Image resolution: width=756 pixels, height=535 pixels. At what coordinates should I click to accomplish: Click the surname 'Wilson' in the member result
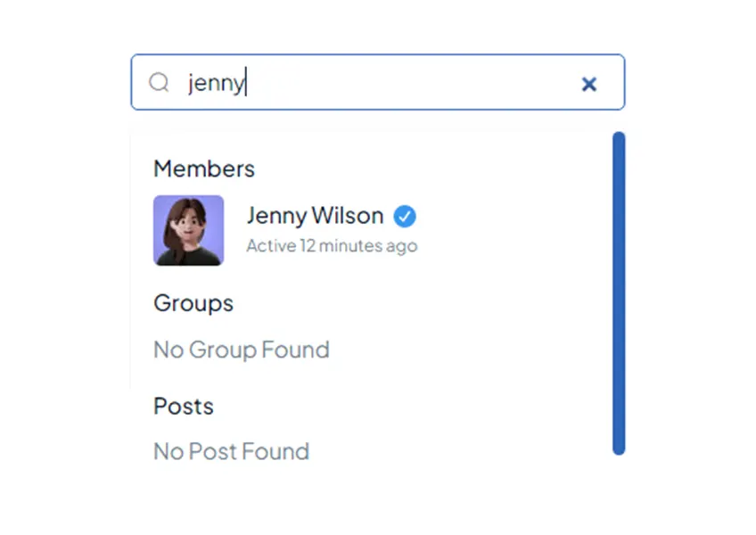click(x=348, y=215)
